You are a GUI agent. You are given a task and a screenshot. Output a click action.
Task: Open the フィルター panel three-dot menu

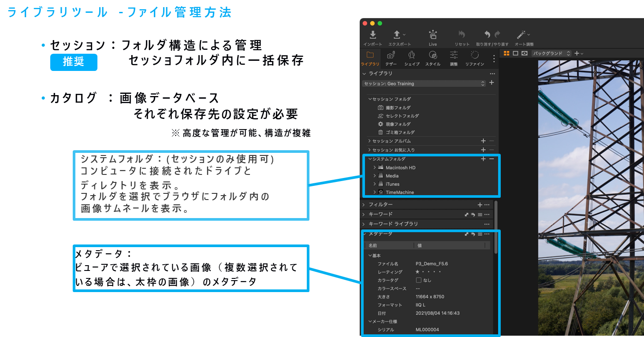(487, 204)
